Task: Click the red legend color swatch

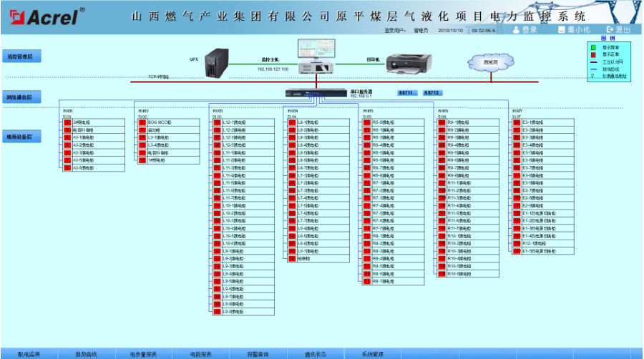Action: 593,55
